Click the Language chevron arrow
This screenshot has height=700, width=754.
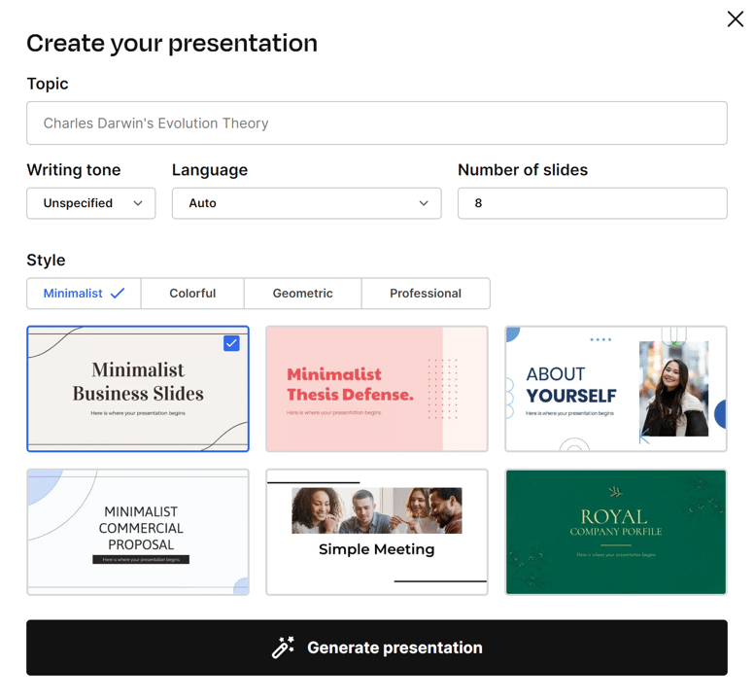424,203
